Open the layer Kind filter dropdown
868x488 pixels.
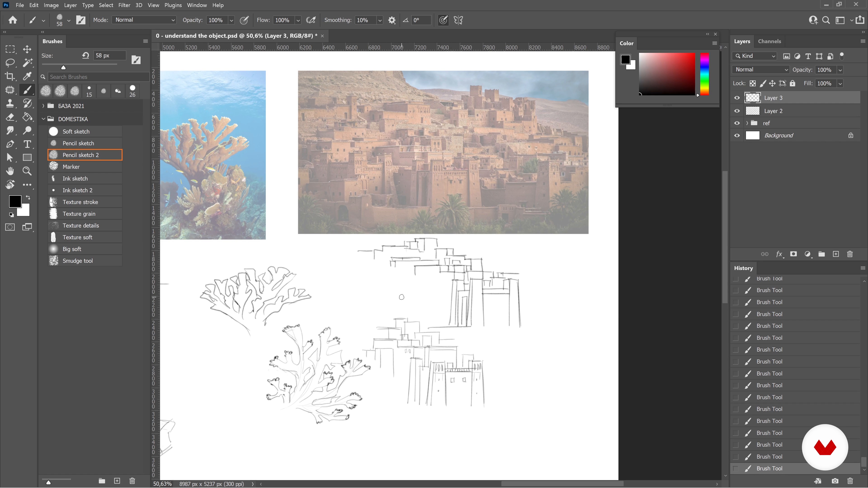(x=754, y=56)
